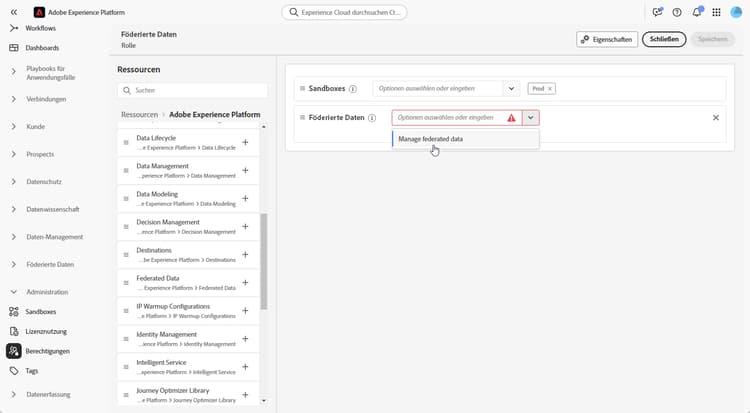Expand Föderierte Daten section in sidebar
Image resolution: width=750 pixels, height=413 pixels.
14,264
